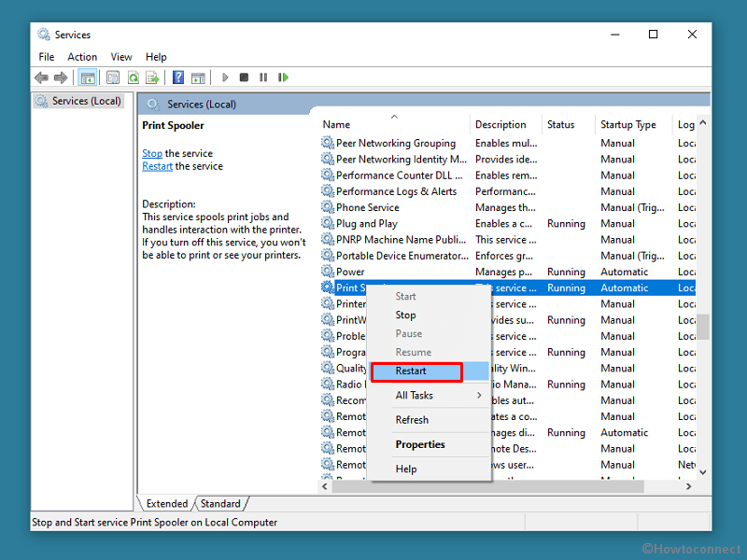Click gear icon beside Plug and Play
Screen dimensions: 747x560
[328, 223]
